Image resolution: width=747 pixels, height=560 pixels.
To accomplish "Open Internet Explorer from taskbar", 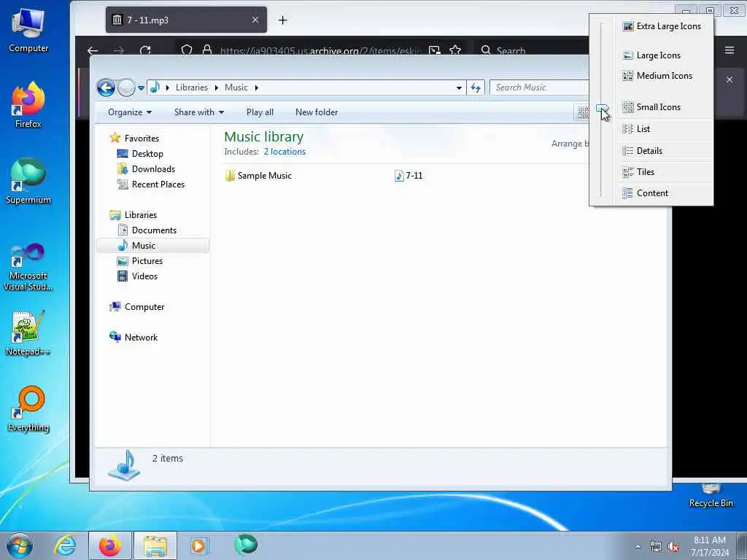I will tap(65, 545).
